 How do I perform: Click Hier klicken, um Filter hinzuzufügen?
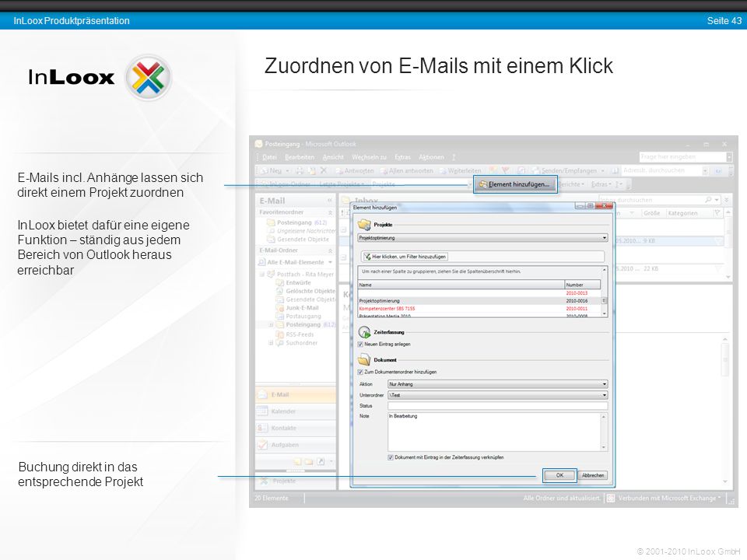[405, 257]
